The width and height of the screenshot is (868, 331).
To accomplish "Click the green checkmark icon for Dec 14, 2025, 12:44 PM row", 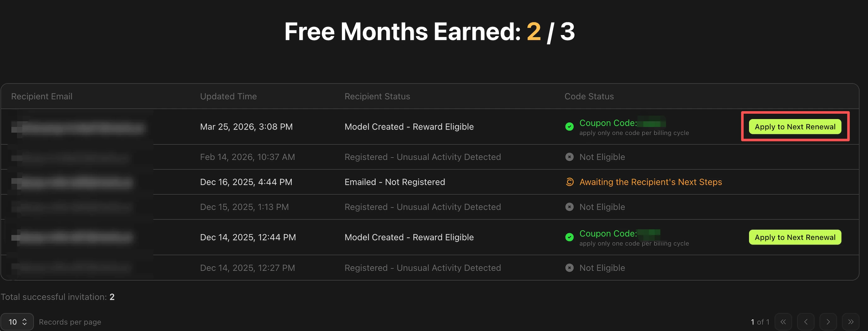I will coord(569,237).
